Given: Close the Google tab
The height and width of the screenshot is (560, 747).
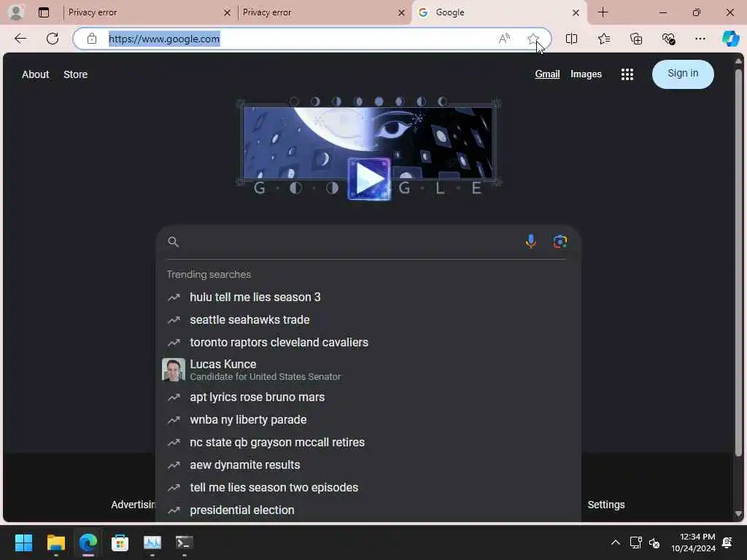Looking at the screenshot, I should coord(576,13).
